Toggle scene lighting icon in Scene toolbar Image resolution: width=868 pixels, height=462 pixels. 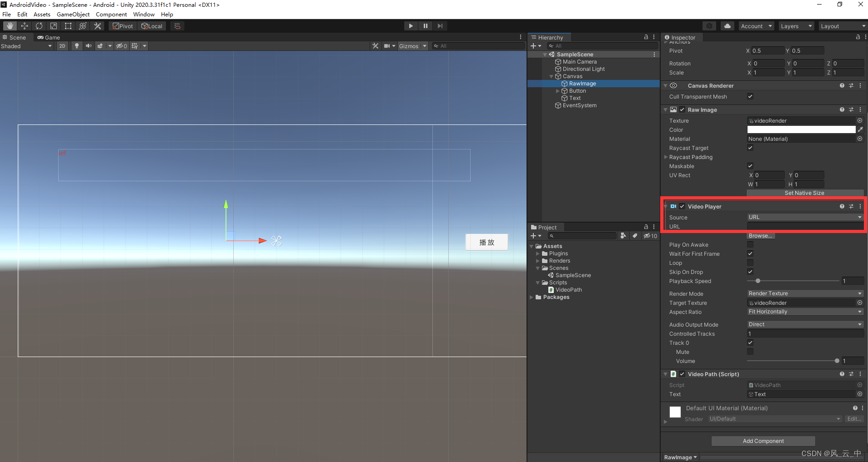(x=77, y=45)
